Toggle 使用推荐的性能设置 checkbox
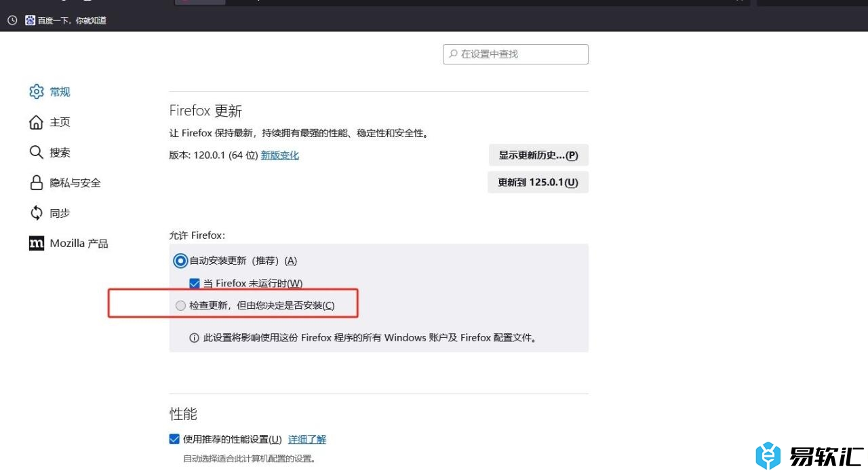 click(x=174, y=439)
